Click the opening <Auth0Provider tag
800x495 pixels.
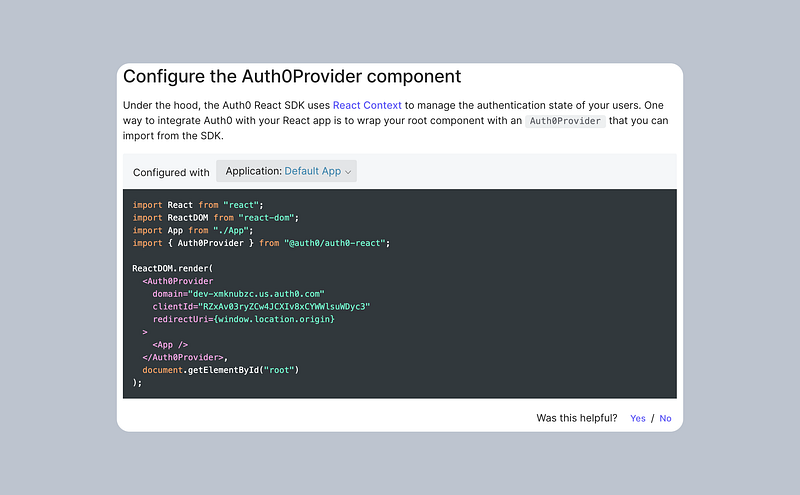tap(178, 281)
